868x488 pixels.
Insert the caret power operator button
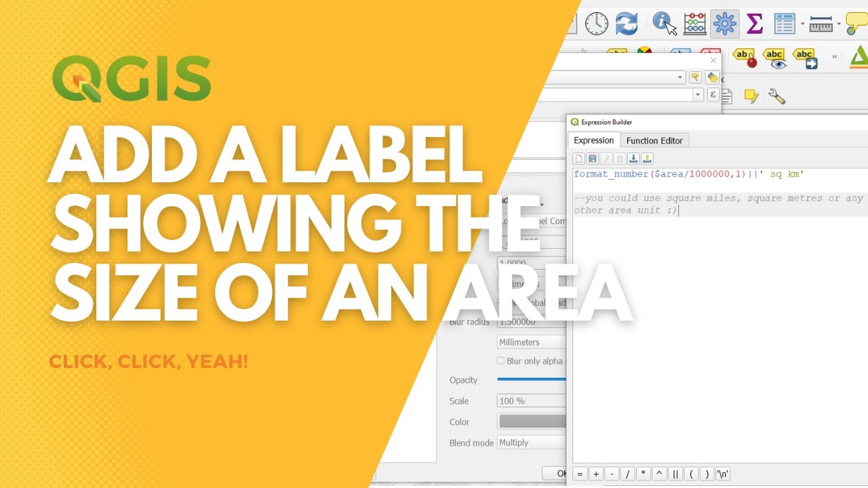[660, 474]
